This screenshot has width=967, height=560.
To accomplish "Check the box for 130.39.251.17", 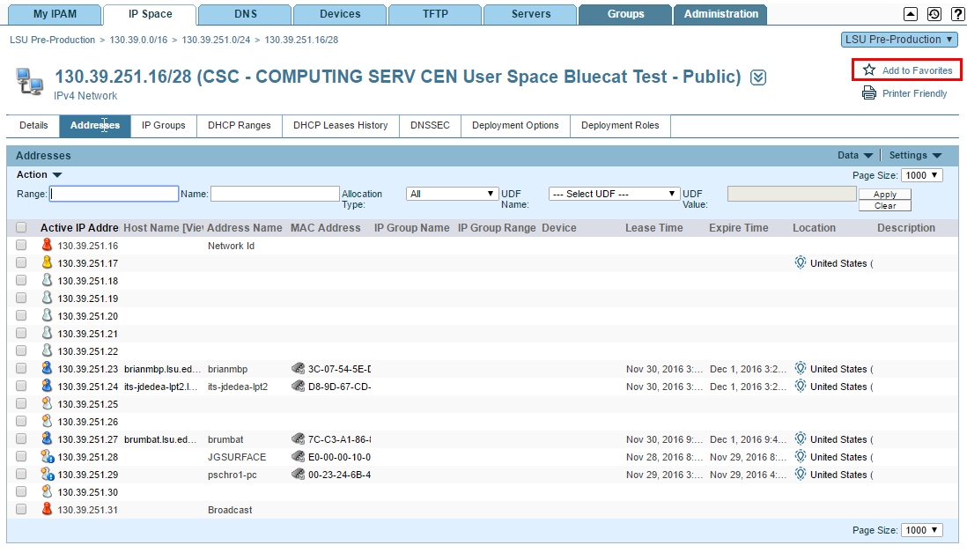I will (21, 262).
